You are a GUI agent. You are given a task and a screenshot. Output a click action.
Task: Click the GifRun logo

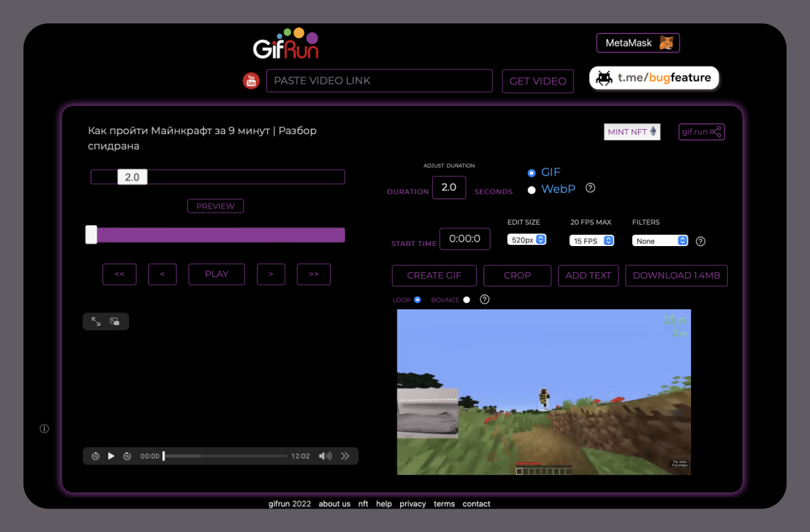click(x=286, y=43)
